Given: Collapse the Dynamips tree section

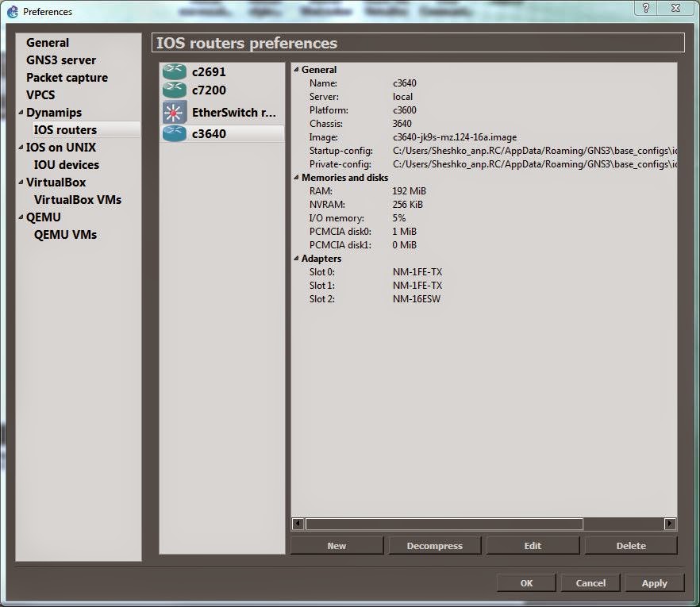Looking at the screenshot, I should point(21,113).
